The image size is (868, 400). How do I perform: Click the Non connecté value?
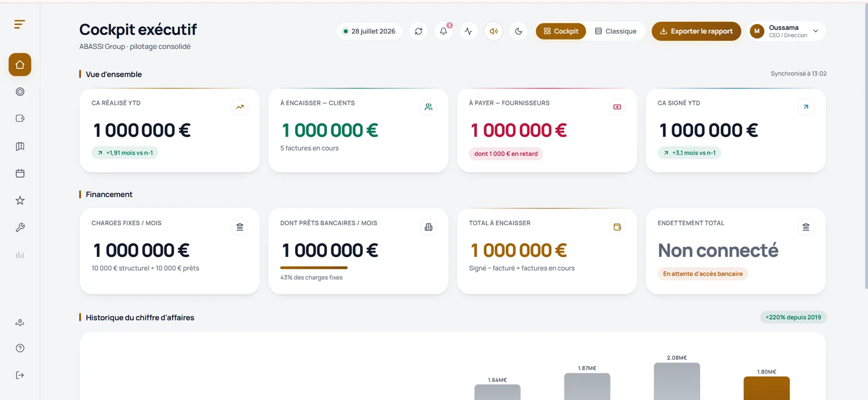(x=718, y=250)
